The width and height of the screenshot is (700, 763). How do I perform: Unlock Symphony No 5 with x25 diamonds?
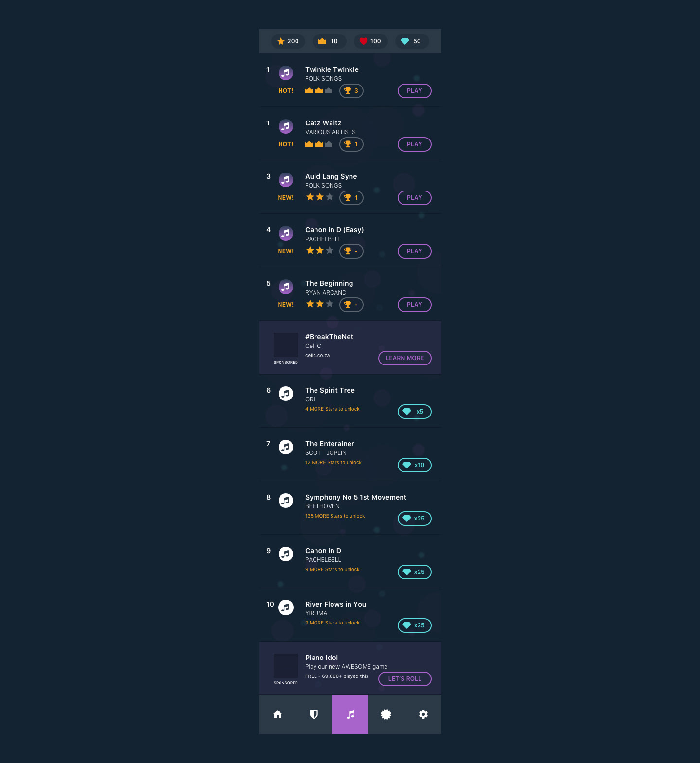pyautogui.click(x=415, y=519)
